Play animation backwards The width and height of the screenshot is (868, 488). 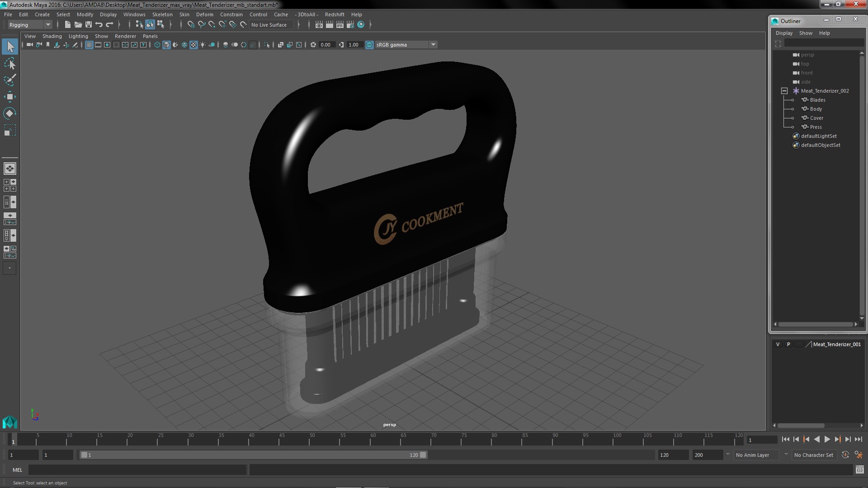pyautogui.click(x=816, y=439)
